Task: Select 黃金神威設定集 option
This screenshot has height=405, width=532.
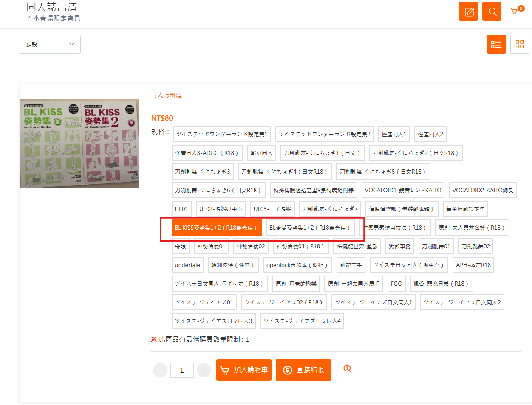Action: [465, 209]
